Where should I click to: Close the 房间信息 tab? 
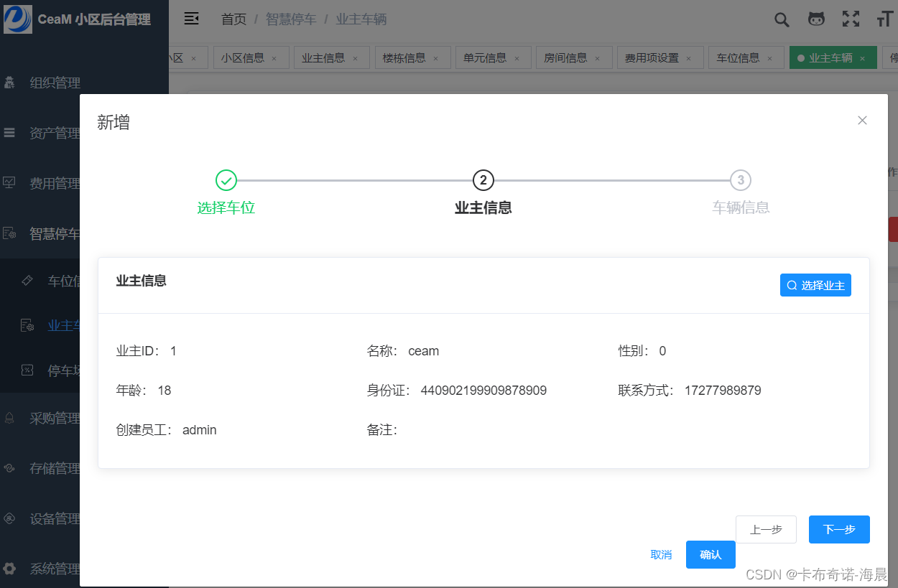pos(596,59)
